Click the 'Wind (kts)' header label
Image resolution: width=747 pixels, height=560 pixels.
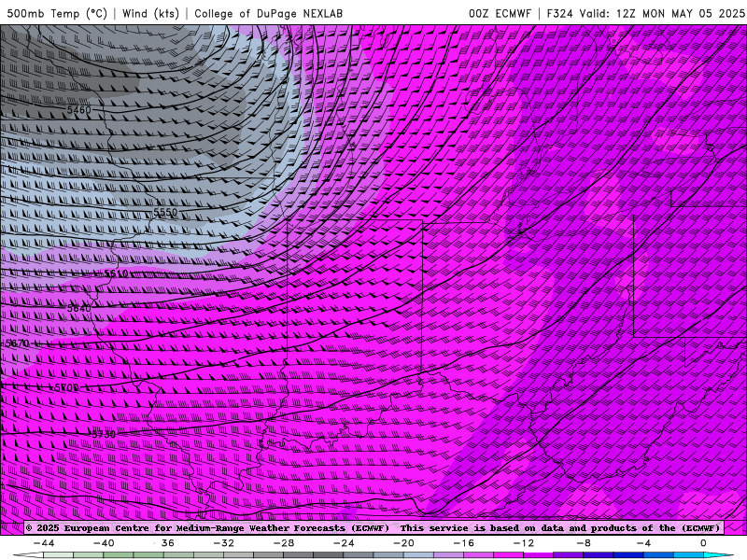coord(150,13)
